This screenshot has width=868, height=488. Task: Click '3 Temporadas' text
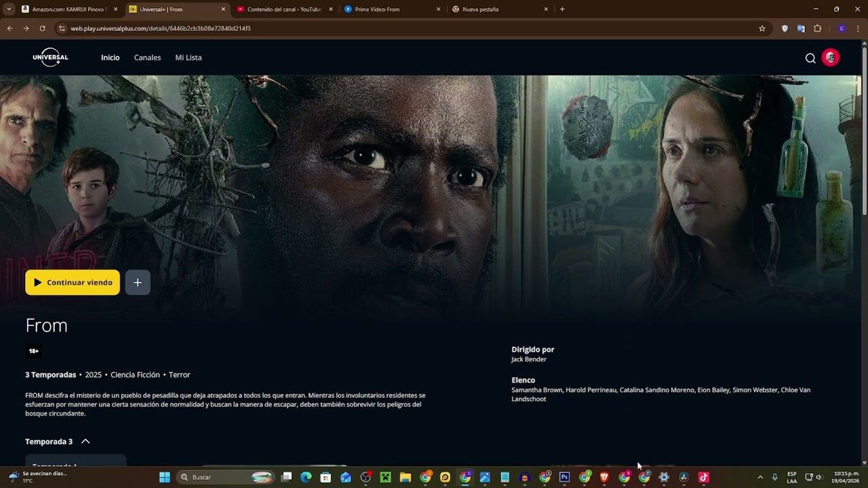(51, 375)
